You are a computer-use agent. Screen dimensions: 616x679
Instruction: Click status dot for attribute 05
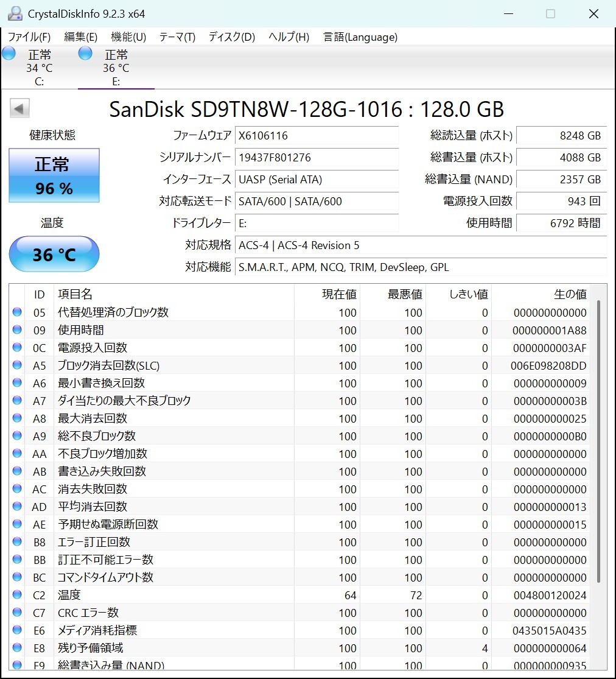click(x=17, y=312)
